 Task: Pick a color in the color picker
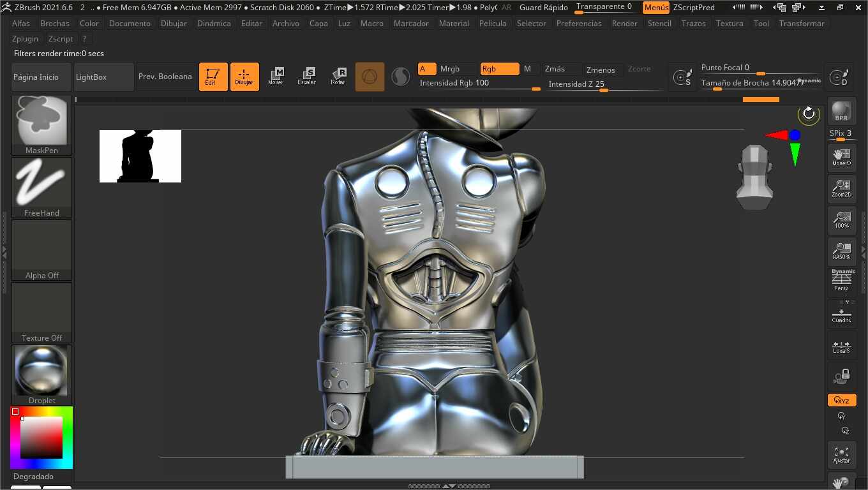coord(41,438)
